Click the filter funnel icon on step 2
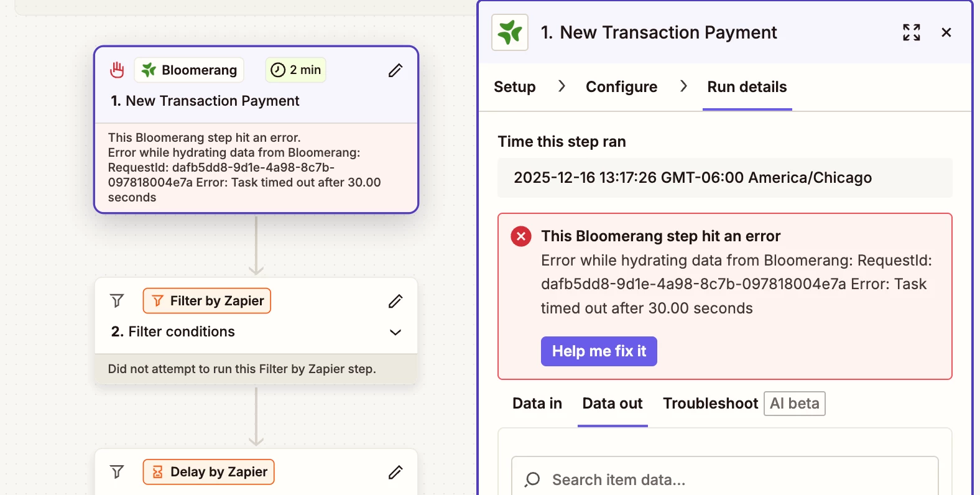 [x=117, y=301]
